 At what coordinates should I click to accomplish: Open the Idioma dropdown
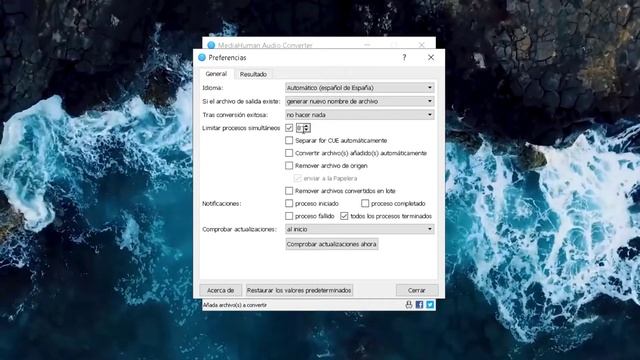click(359, 88)
